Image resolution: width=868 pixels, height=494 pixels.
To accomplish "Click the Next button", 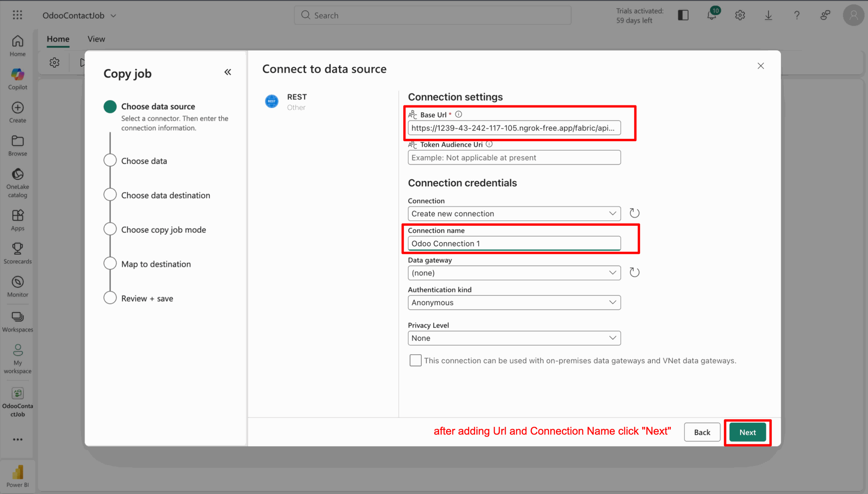I will [747, 432].
